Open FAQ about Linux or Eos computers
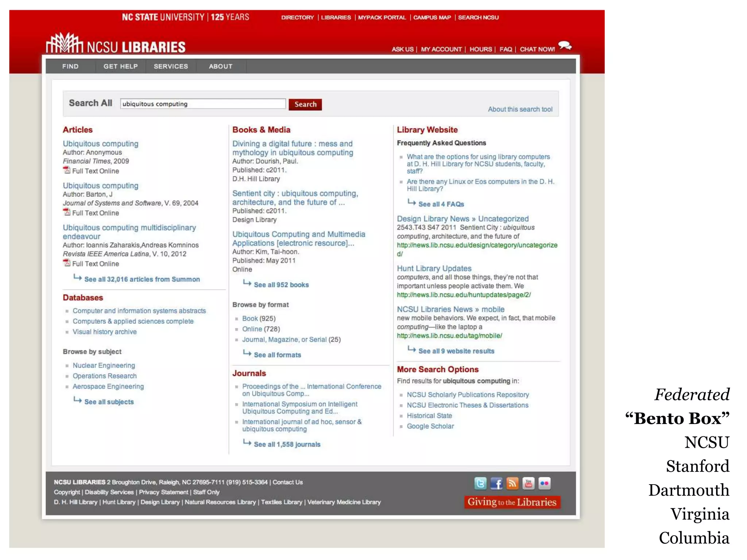 [x=480, y=185]
